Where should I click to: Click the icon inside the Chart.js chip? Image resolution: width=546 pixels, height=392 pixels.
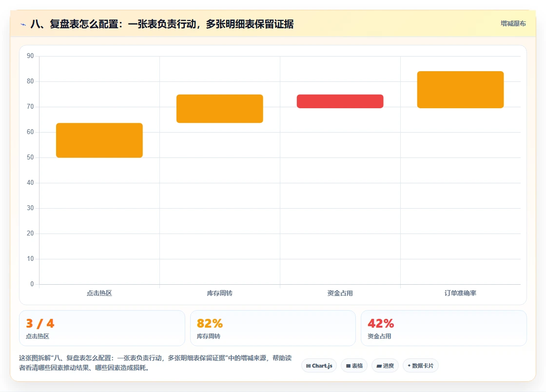tap(308, 366)
